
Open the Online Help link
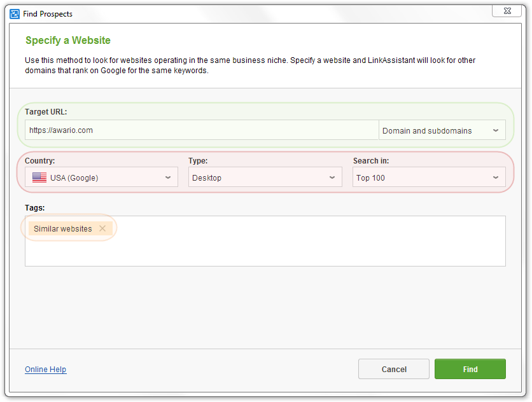45,370
